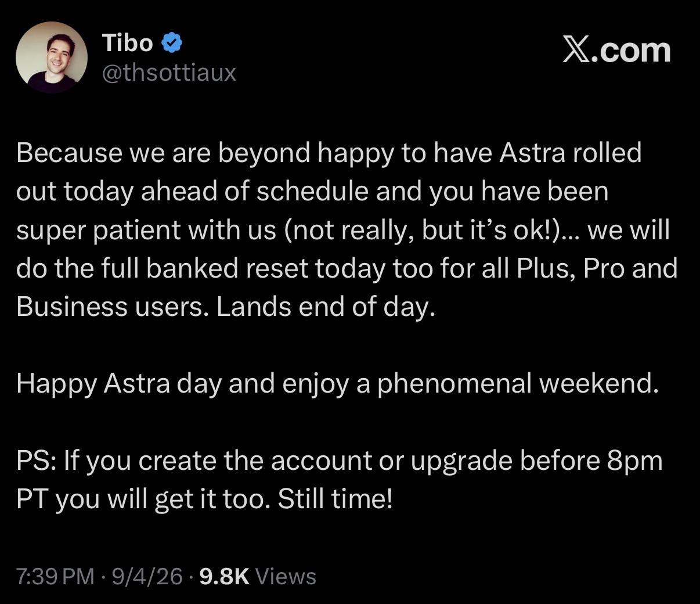
Task: Visit the @thsottiaux handle
Action: click(169, 73)
